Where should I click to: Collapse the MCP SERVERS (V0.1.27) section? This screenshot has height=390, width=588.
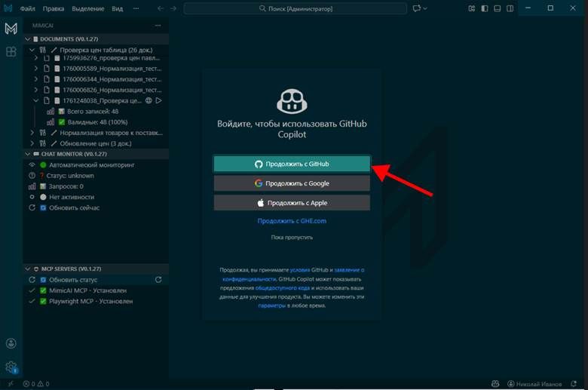tap(27, 269)
